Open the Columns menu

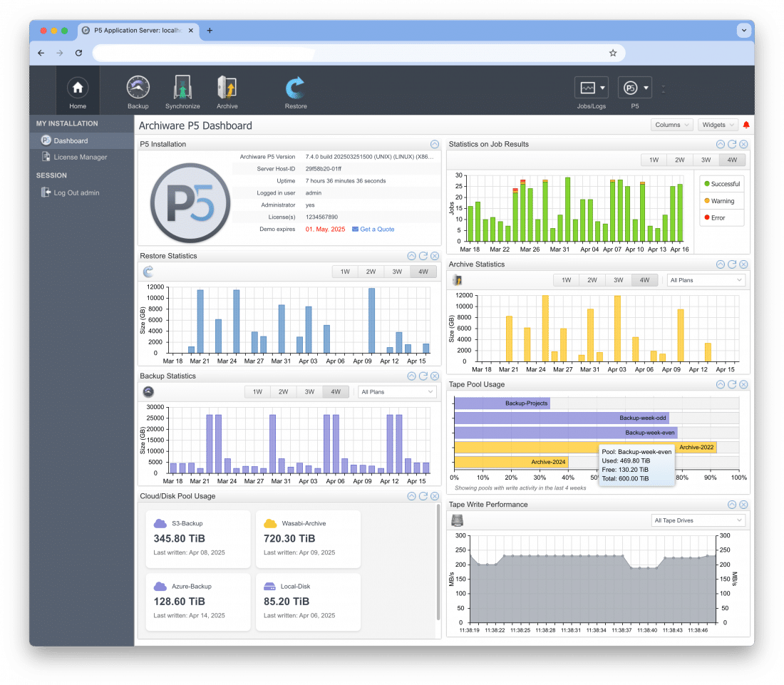pyautogui.click(x=671, y=124)
